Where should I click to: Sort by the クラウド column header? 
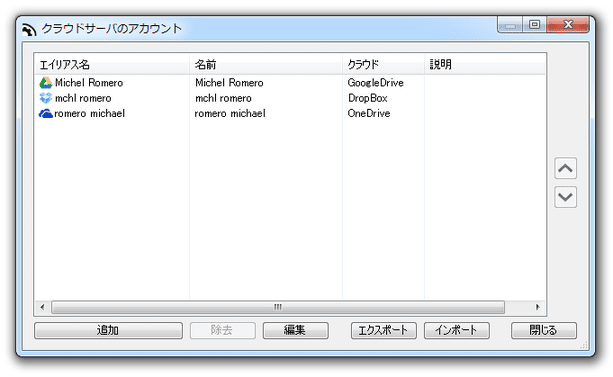coord(384,65)
